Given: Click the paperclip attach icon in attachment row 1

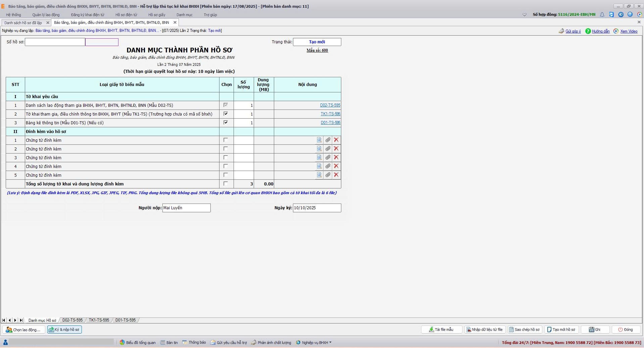Looking at the screenshot, I should (x=328, y=140).
